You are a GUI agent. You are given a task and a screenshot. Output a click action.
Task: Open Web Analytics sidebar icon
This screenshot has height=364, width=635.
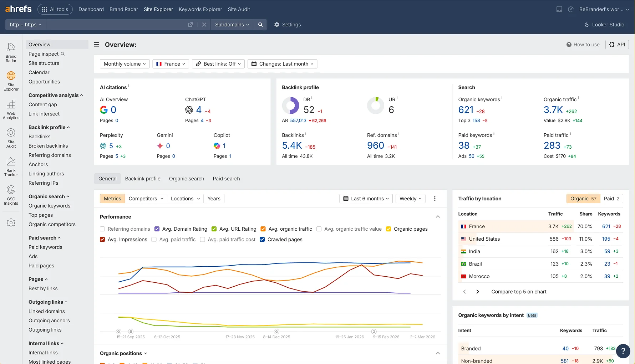(11, 109)
